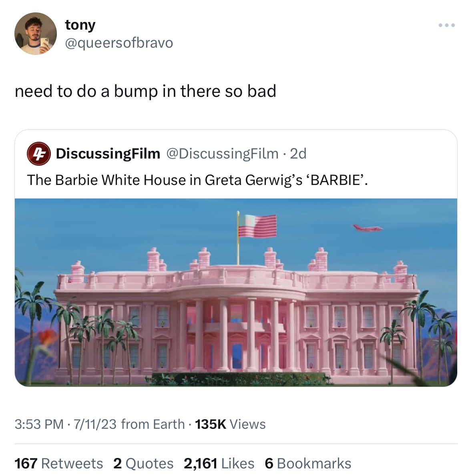Image resolution: width=472 pixels, height=476 pixels.
Task: Click tony's display name
Action: [80, 25]
